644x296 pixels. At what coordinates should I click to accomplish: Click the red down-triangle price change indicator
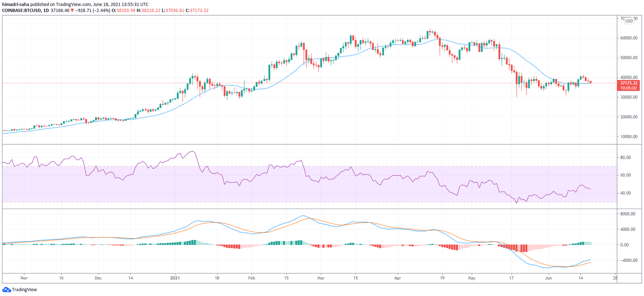72,10
